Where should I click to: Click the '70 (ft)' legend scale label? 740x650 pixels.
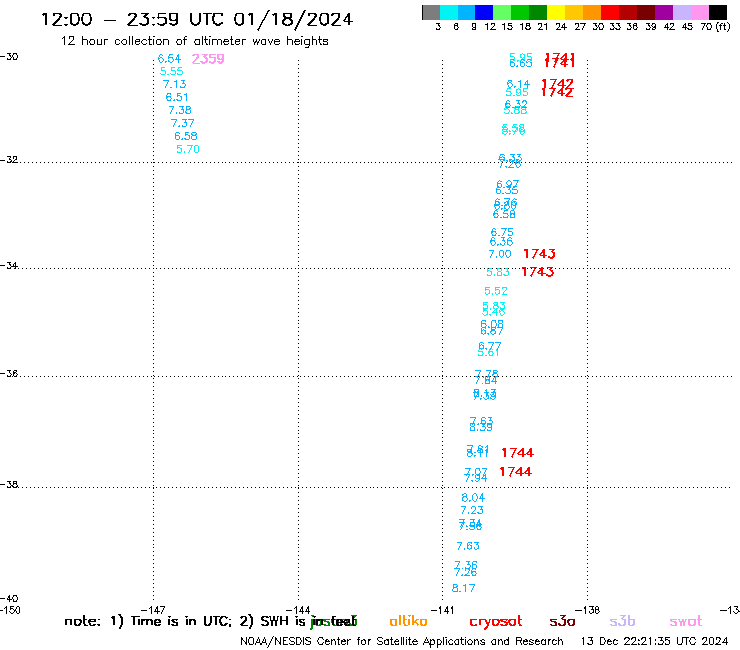pos(715,27)
